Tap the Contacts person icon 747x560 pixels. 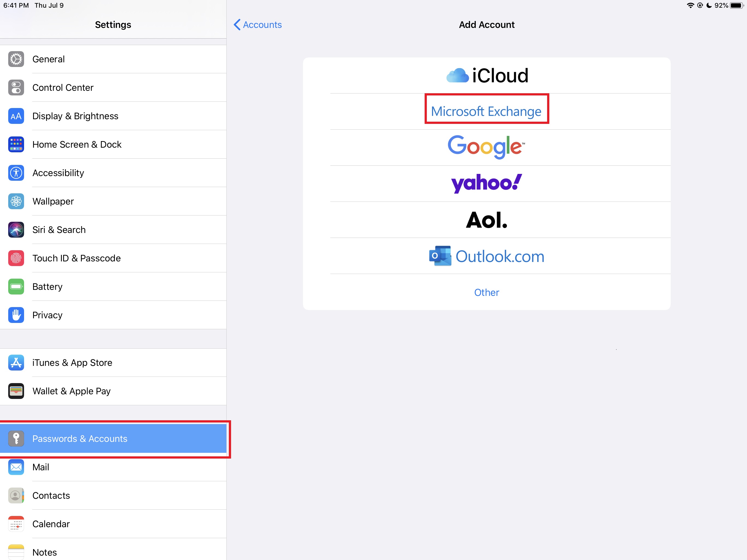(16, 495)
